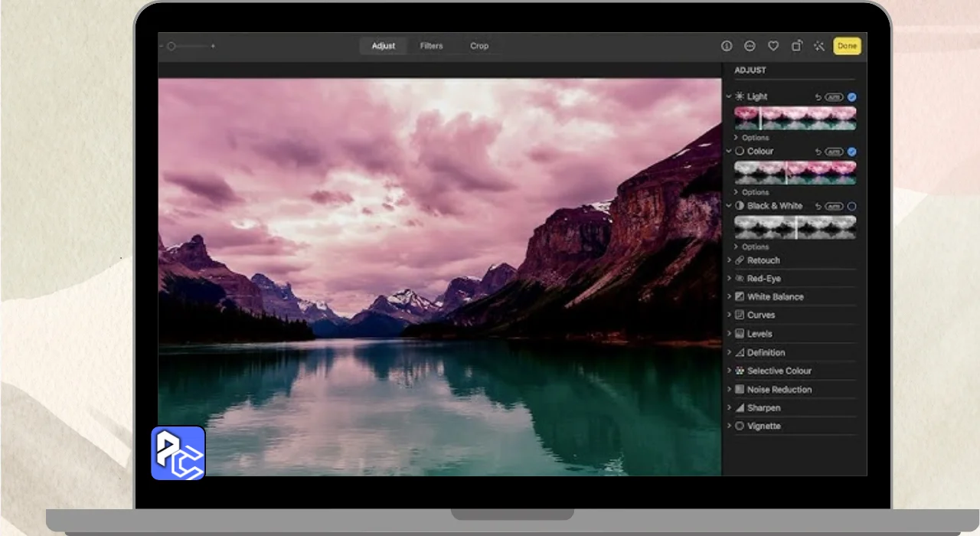Click the Info icon in the toolbar
The height and width of the screenshot is (536, 980).
coord(727,46)
